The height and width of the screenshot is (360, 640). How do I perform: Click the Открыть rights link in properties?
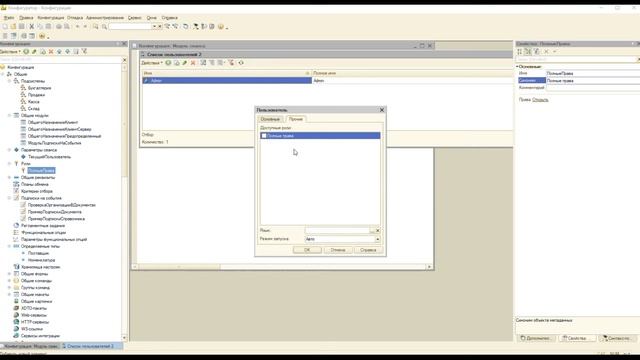pyautogui.click(x=540, y=100)
